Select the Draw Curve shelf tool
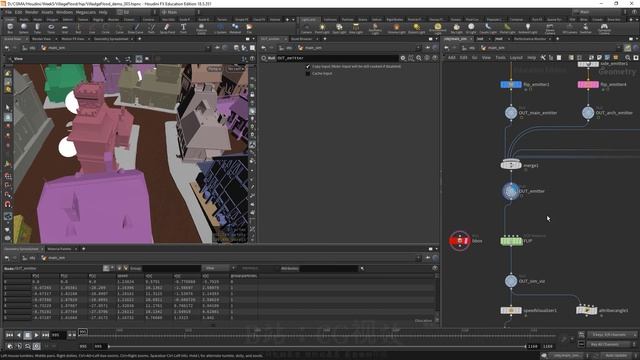Image resolution: width=640 pixels, height=360 pixels. pyautogui.click(x=136, y=28)
